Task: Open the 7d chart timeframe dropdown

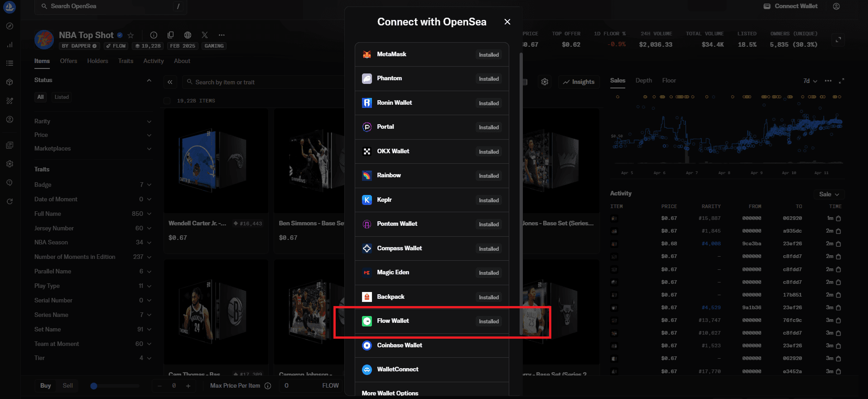Action: click(810, 81)
